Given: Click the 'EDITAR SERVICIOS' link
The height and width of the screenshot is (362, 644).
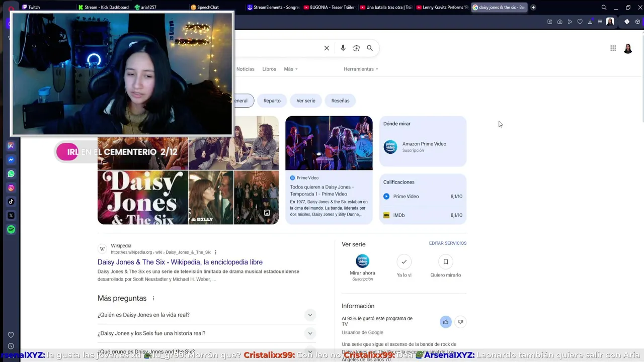Looking at the screenshot, I should 448,243.
